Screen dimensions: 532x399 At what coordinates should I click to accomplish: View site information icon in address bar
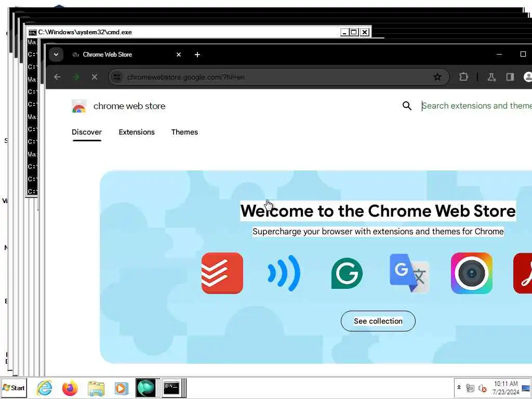click(117, 77)
